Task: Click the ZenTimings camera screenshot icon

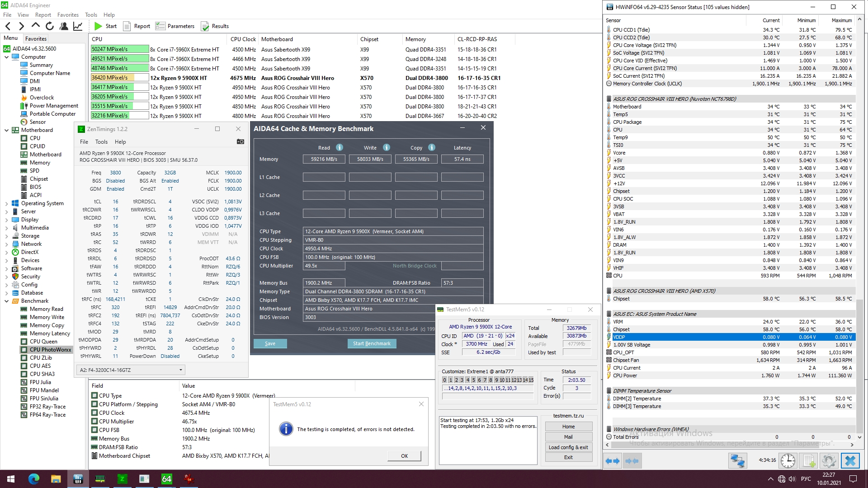Action: pyautogui.click(x=240, y=142)
